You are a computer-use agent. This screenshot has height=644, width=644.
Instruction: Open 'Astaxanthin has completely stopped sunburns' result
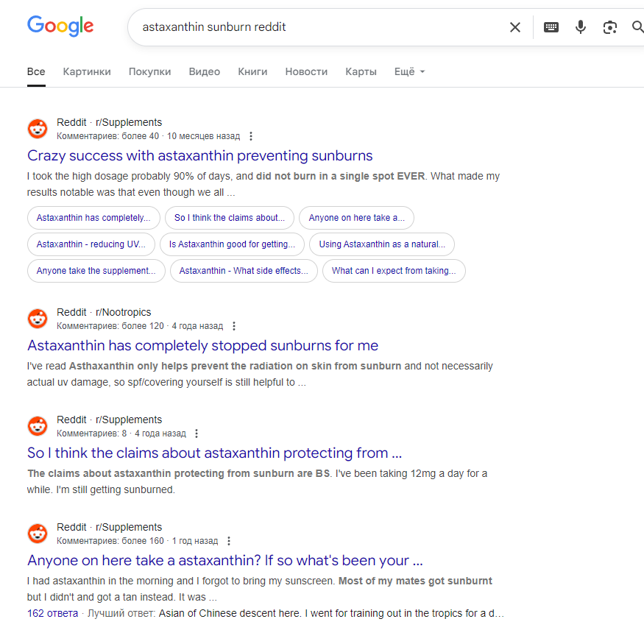pyautogui.click(x=202, y=345)
